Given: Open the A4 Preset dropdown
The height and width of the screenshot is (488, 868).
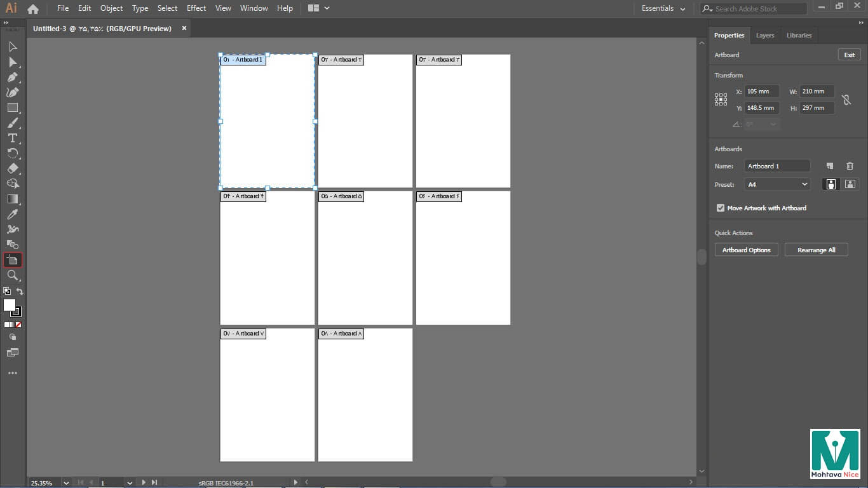Looking at the screenshot, I should click(777, 184).
